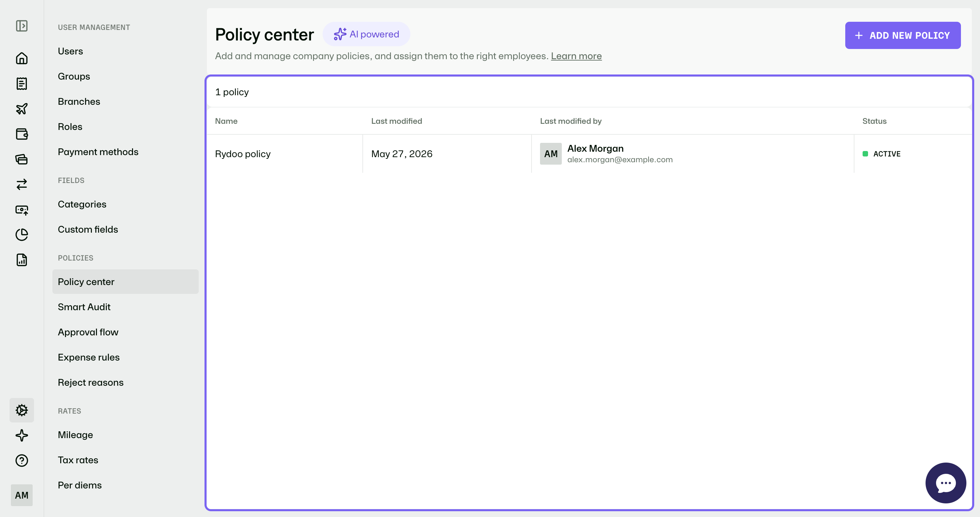This screenshot has height=517, width=980.
Task: Open Tax rates page
Action: coord(78,460)
